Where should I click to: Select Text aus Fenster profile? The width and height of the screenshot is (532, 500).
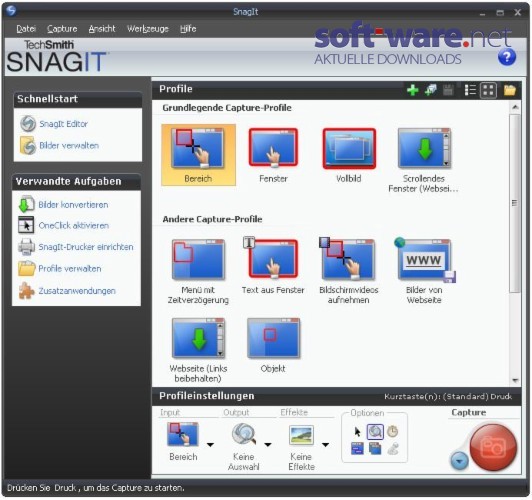tap(273, 265)
